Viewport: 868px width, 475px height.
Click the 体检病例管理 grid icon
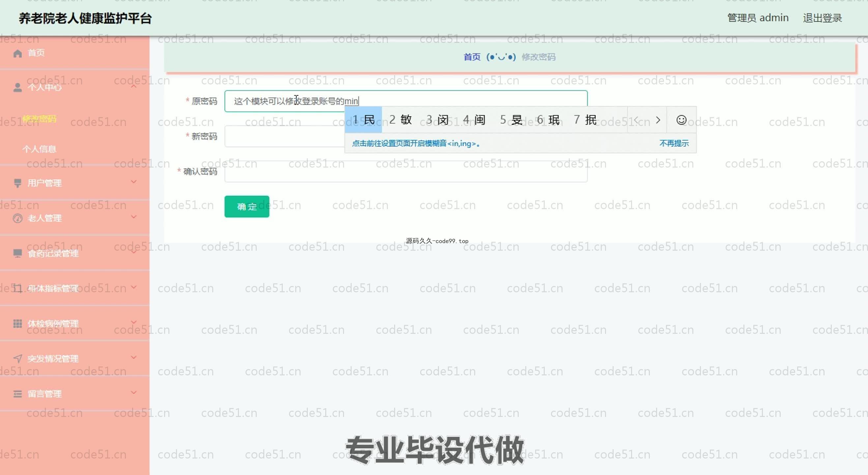(x=17, y=324)
